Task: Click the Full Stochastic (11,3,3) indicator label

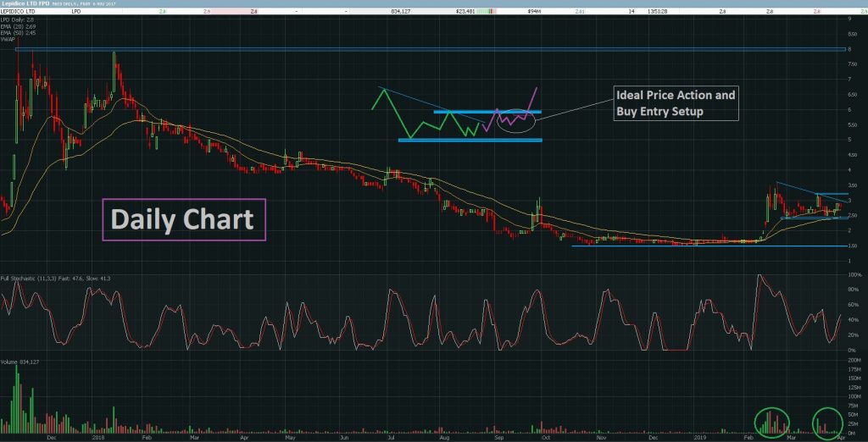Action: (56, 279)
